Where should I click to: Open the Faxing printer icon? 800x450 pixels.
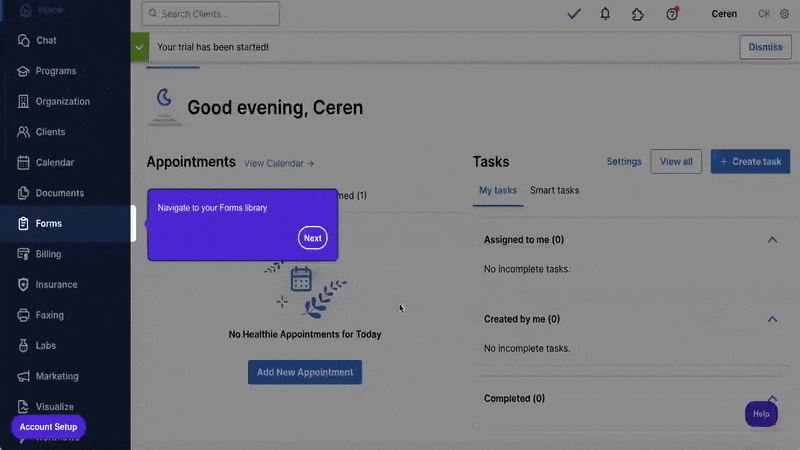pos(23,315)
